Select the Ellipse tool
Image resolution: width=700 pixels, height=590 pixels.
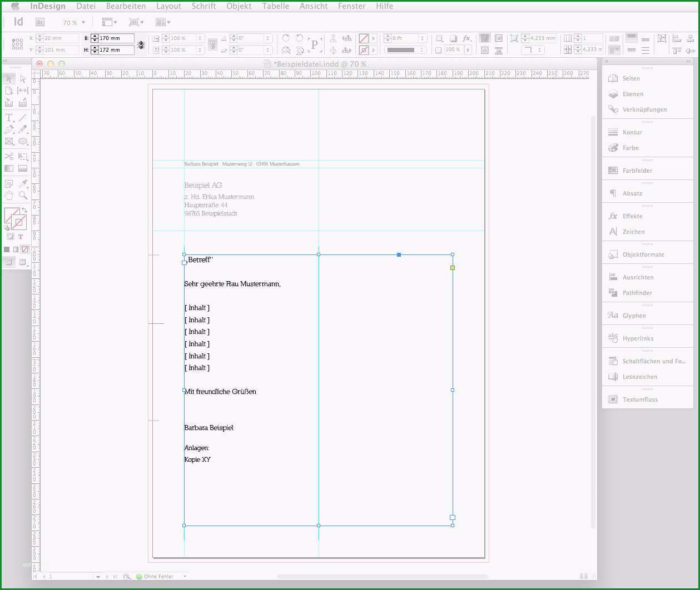coord(23,141)
